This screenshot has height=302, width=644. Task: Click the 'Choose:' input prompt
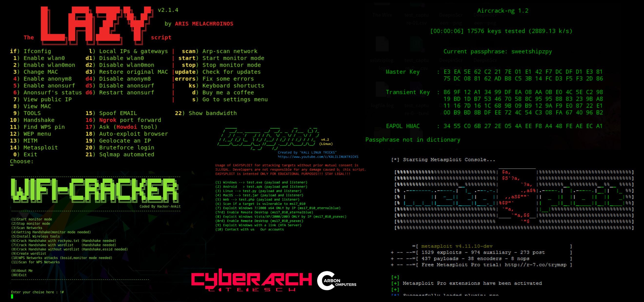click(x=22, y=161)
